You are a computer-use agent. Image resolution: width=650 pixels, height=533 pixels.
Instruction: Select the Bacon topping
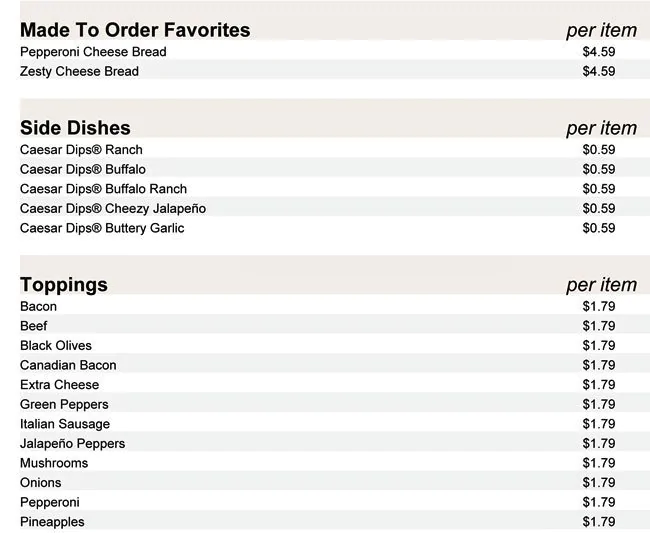tap(39, 306)
